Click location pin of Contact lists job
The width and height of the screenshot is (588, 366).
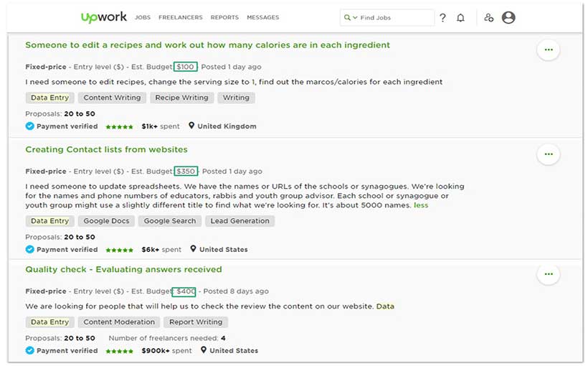click(x=193, y=249)
